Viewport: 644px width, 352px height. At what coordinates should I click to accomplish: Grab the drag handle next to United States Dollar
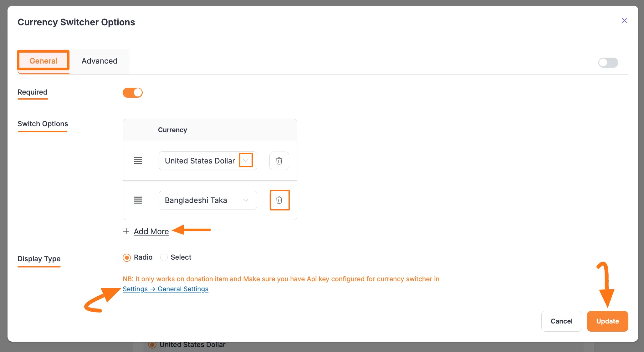(138, 161)
